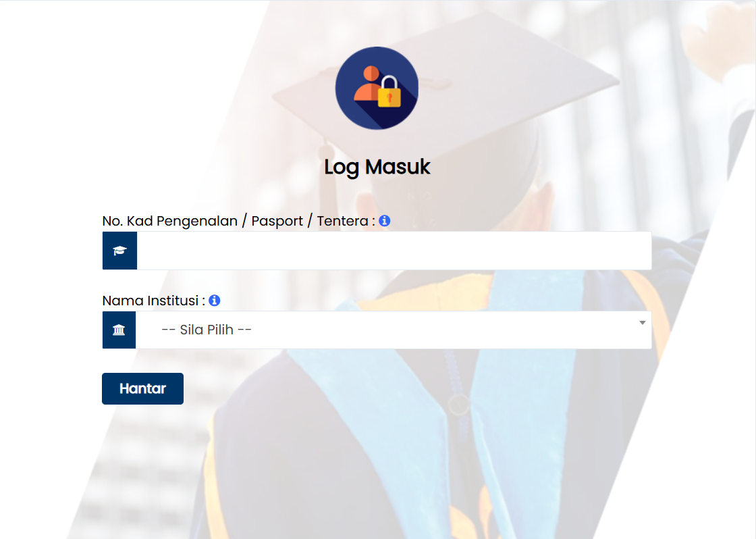756x539 pixels.
Task: Click the word 'Pasport' in the ID label
Action: pos(277,221)
